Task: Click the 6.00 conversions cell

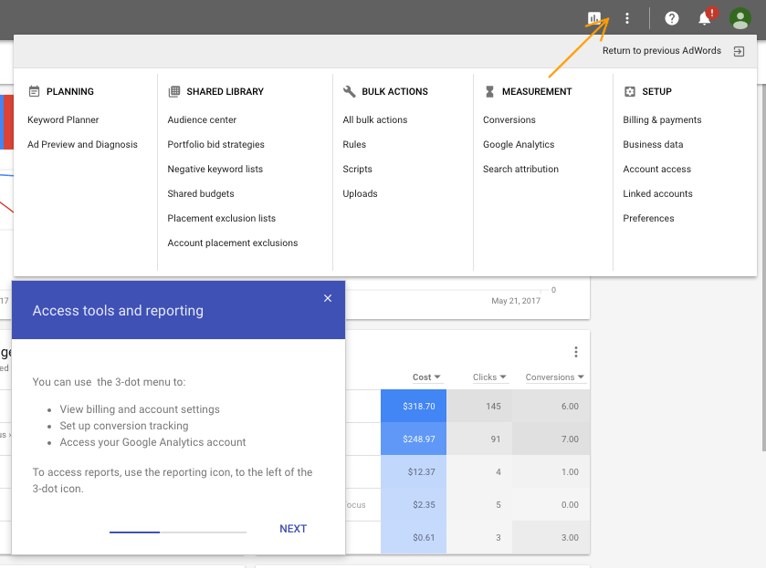Action: click(x=551, y=406)
